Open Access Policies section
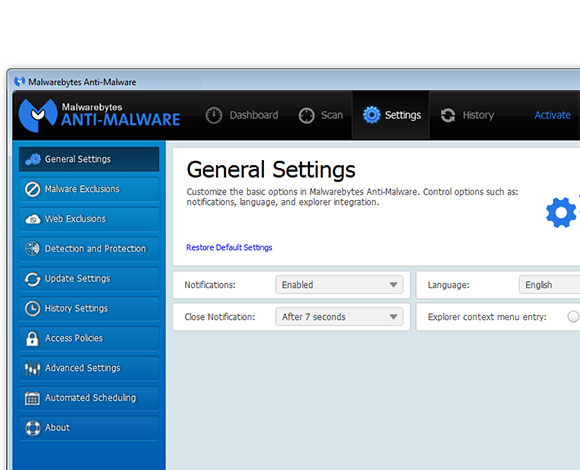 89,338
